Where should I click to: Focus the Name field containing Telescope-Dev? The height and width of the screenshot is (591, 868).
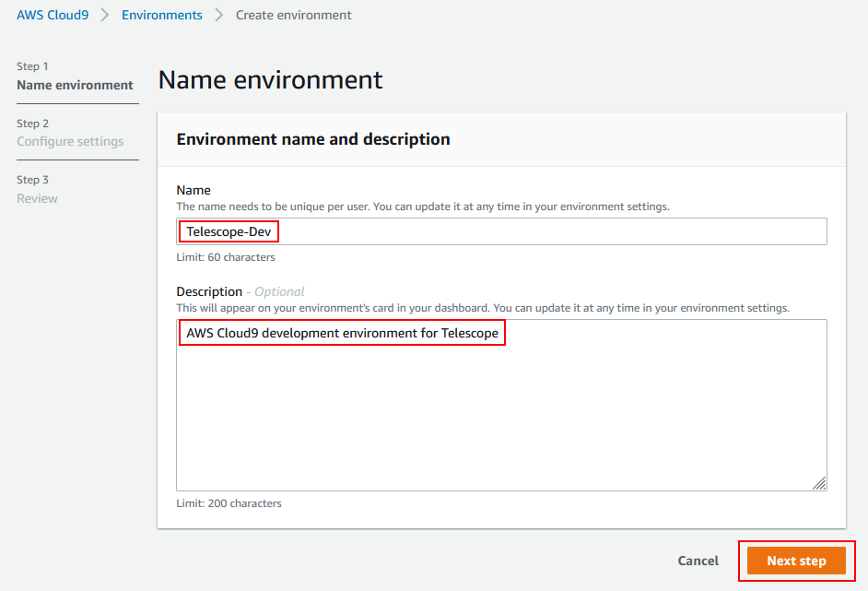501,231
